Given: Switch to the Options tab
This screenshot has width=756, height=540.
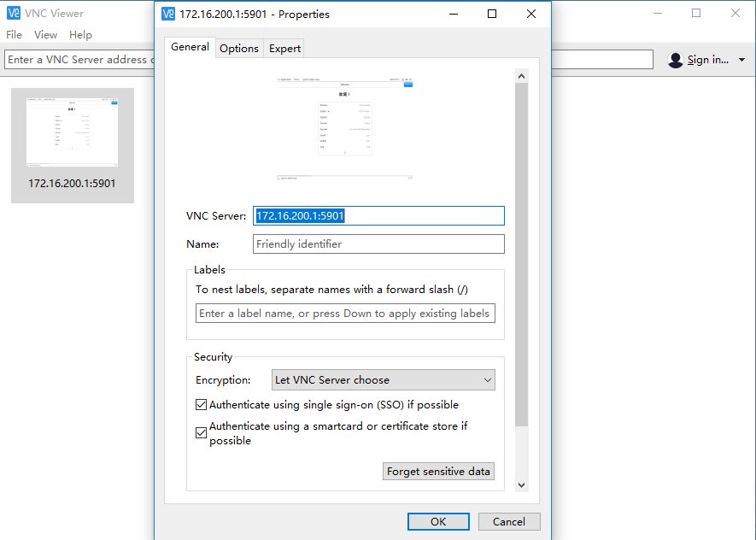Looking at the screenshot, I should [x=239, y=49].
